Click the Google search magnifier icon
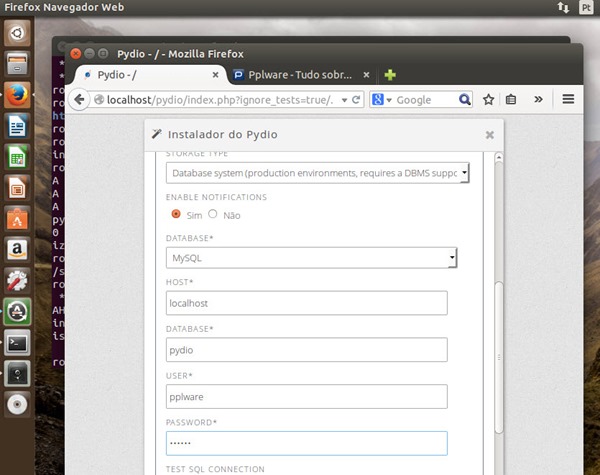600x475 pixels. (x=464, y=100)
